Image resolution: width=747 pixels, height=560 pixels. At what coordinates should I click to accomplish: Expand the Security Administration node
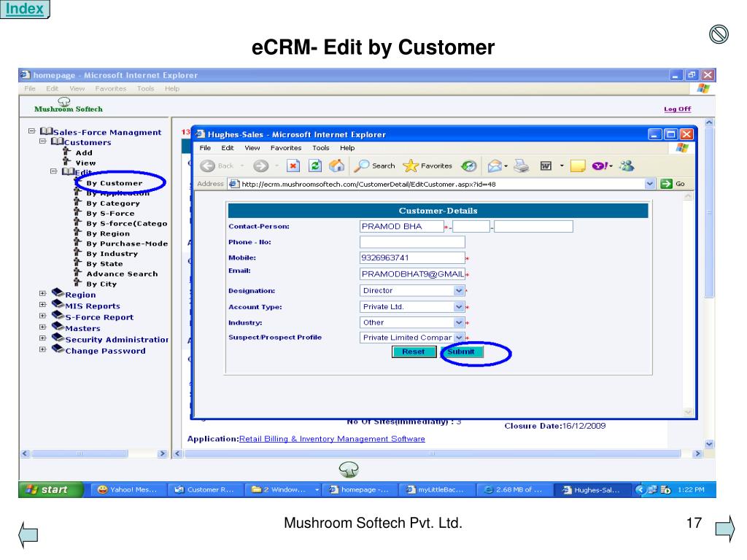coord(43,338)
